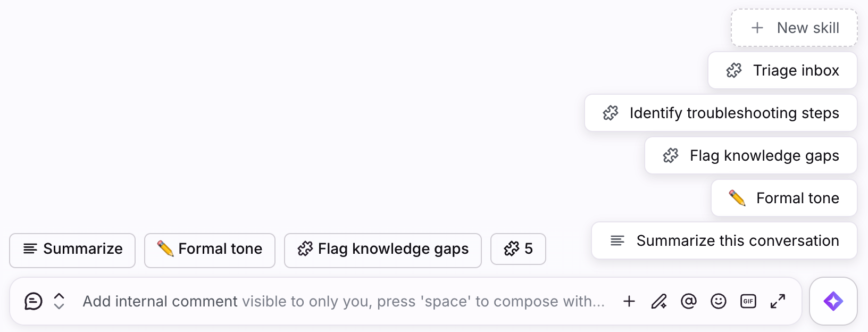The image size is (868, 332).
Task: Choose Identify troubleshooting steps skill
Action: 721,113
